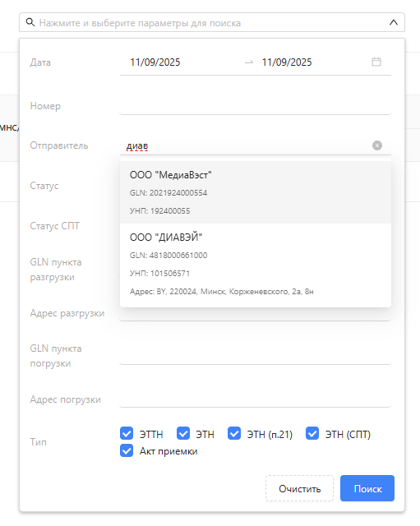Click the magnifier icon in search bar

point(30,22)
